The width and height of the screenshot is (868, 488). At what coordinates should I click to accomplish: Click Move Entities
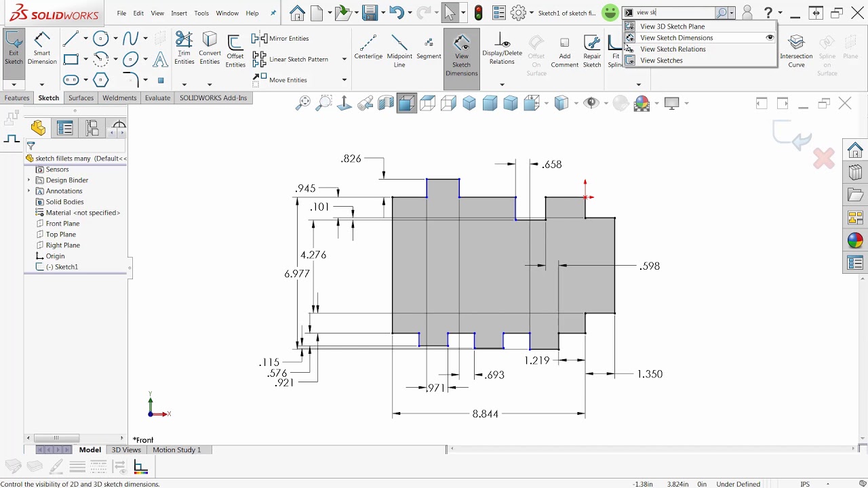click(x=280, y=80)
